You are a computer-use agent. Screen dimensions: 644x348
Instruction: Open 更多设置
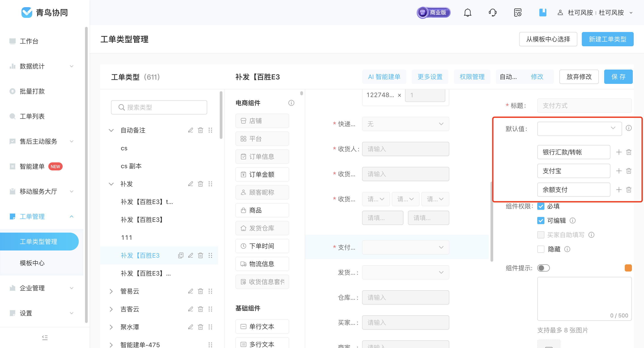click(430, 77)
